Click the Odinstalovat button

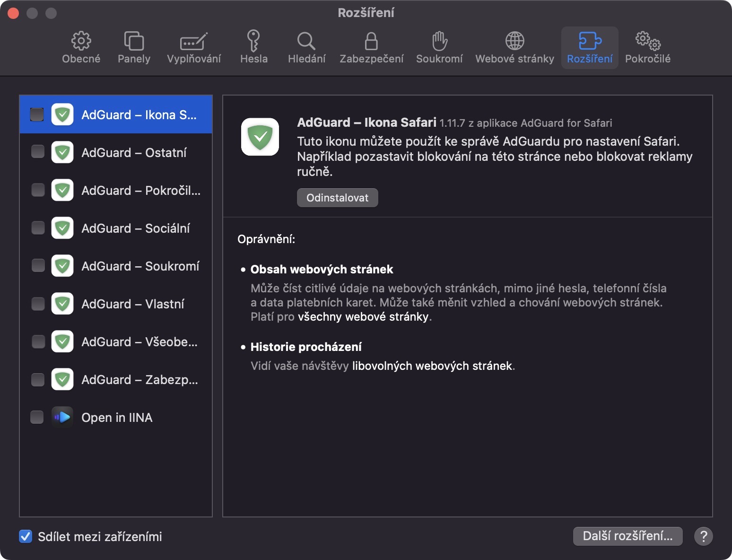[x=337, y=198]
